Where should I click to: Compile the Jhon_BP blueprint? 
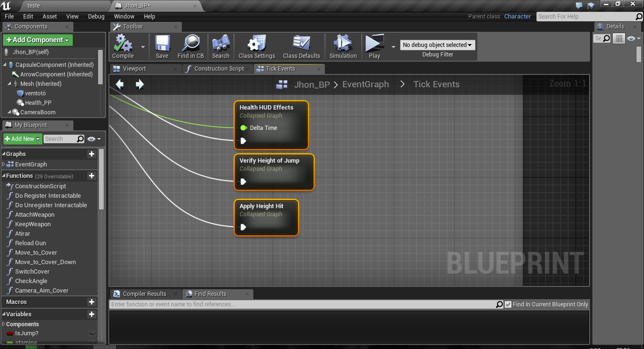[123, 46]
